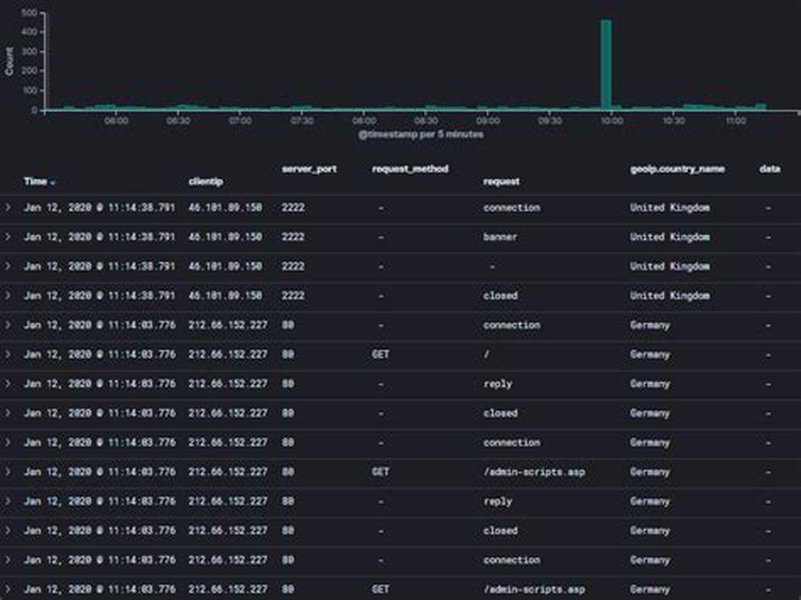The height and width of the screenshot is (600, 801).
Task: Click the 10:00 tick label on the histogram
Action: [611, 121]
